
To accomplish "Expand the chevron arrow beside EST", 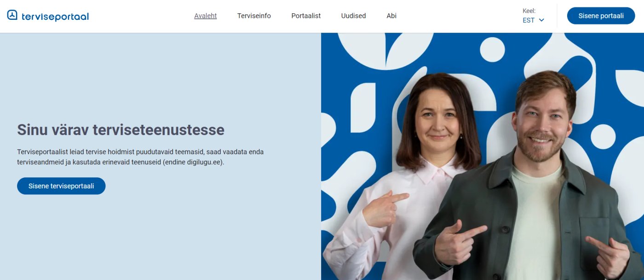I will point(541,20).
